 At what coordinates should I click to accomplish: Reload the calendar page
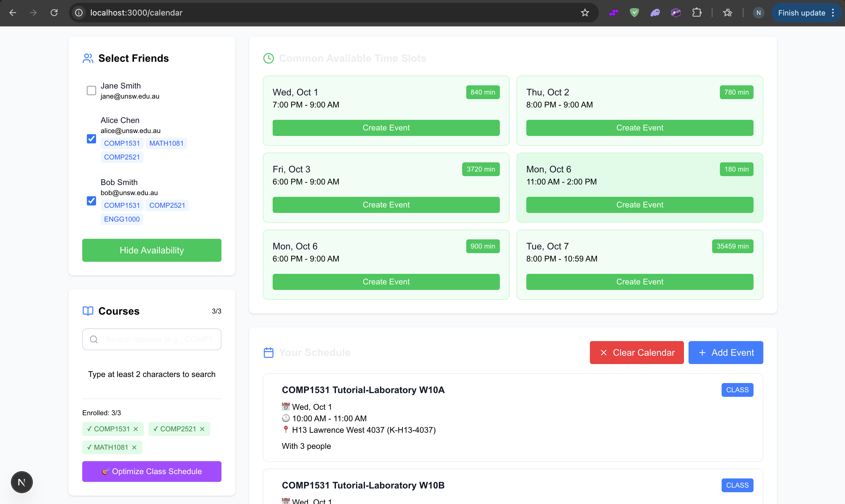pos(54,13)
